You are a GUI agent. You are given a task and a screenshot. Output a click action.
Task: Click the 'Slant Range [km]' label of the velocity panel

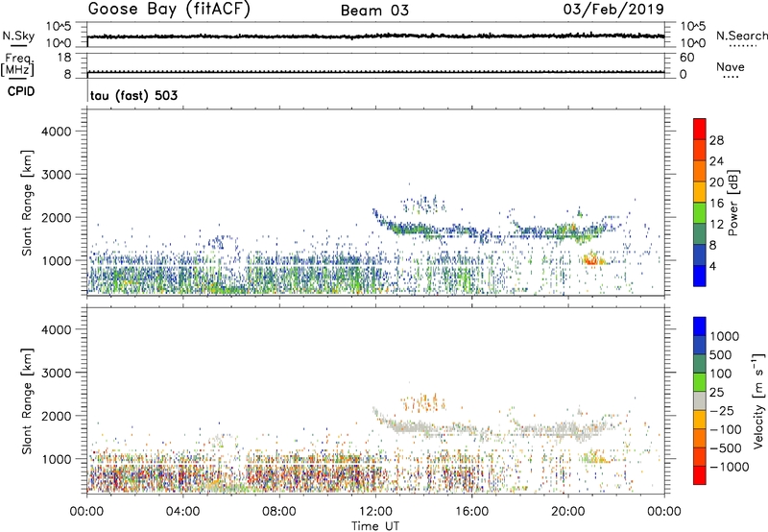pyautogui.click(x=27, y=400)
